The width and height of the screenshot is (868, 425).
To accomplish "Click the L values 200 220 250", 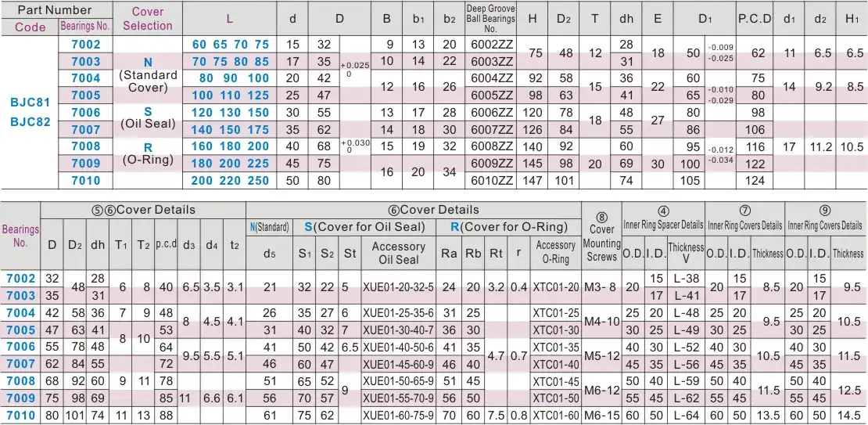I will click(231, 180).
